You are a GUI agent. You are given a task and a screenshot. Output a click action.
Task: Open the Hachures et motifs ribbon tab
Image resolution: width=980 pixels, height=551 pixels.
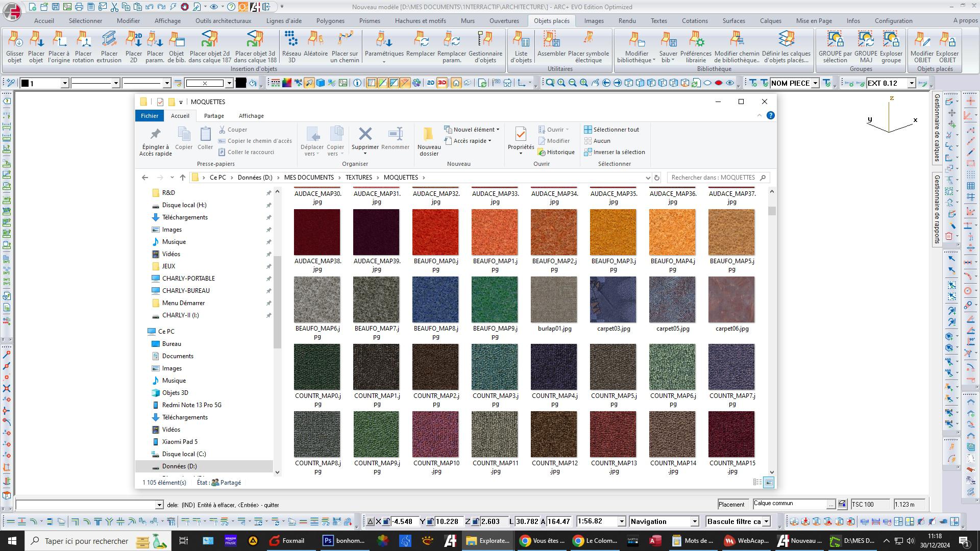(420, 21)
